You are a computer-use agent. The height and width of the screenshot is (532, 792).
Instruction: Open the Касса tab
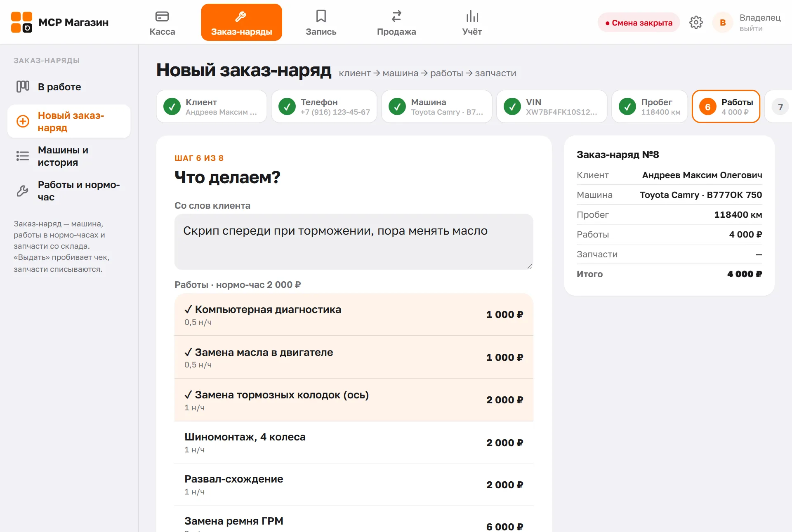[162, 22]
